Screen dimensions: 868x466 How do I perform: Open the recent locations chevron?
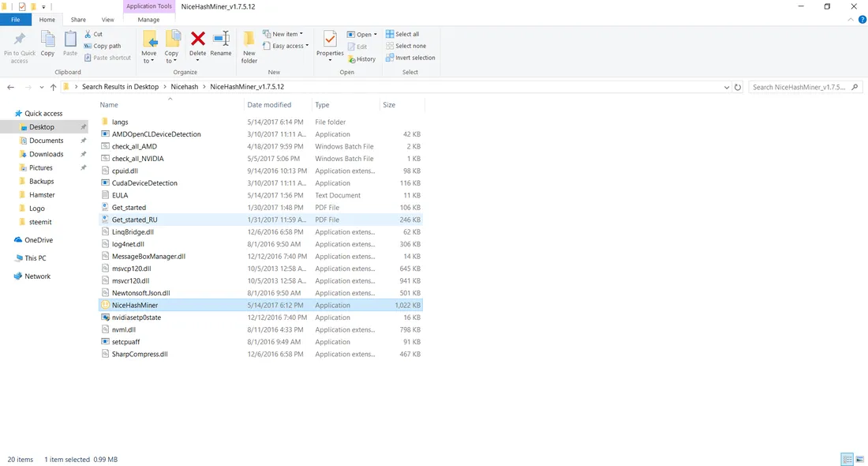coord(42,87)
